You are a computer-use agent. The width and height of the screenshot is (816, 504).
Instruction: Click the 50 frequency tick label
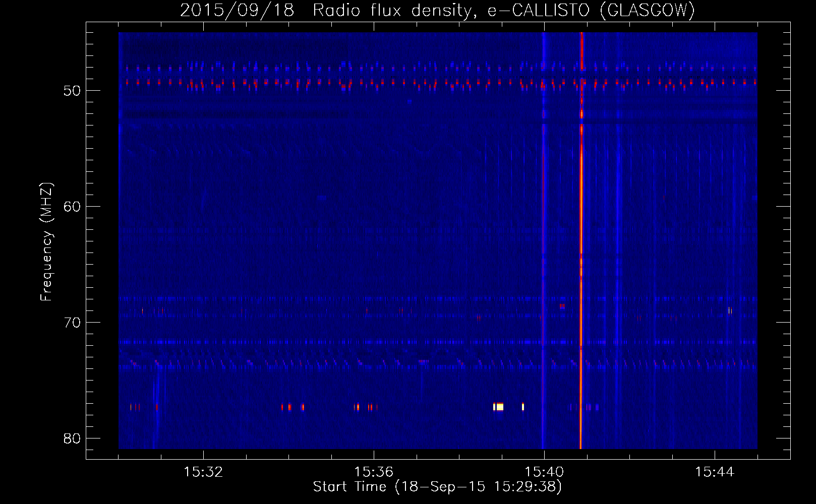click(x=73, y=91)
